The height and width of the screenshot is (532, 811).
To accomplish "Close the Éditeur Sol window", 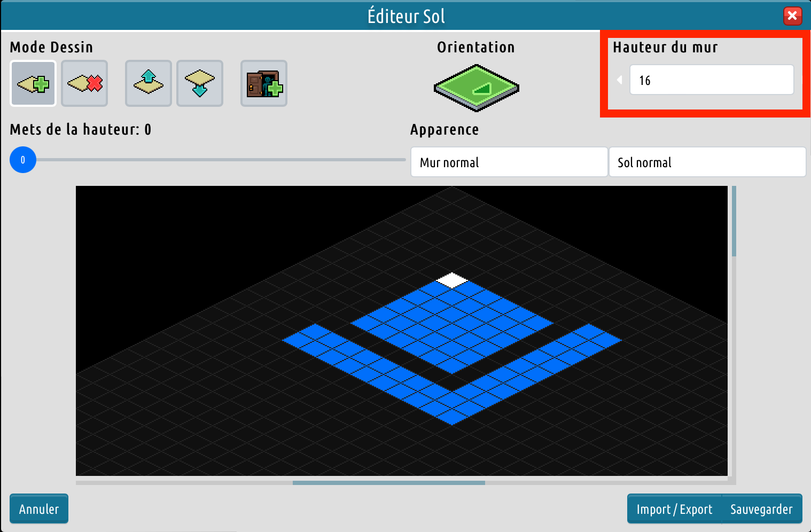I will (792, 15).
